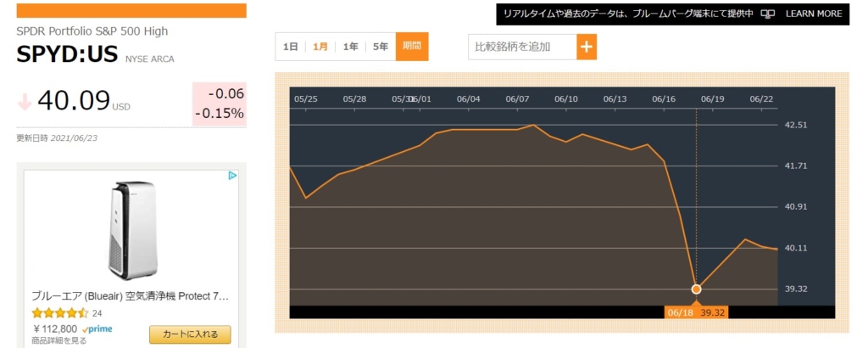
Task: Open the 期間 custom period tab
Action: (412, 47)
